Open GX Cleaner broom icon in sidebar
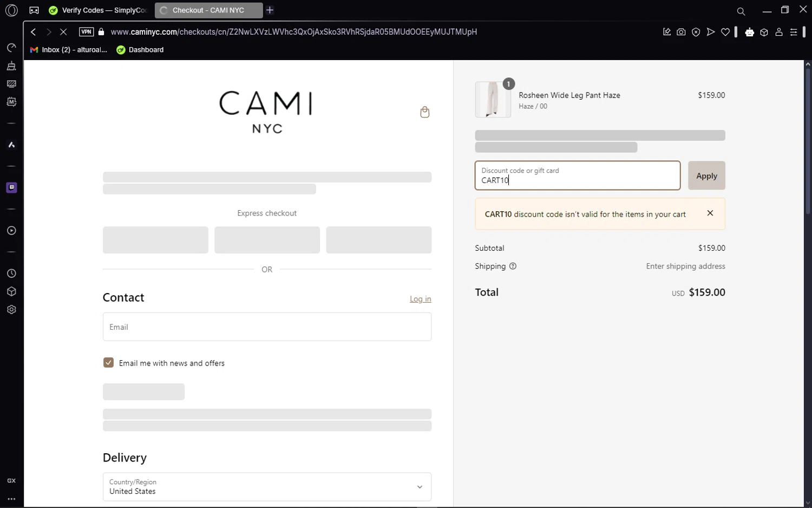Viewport: 812px width, 508px height. pyautogui.click(x=11, y=66)
